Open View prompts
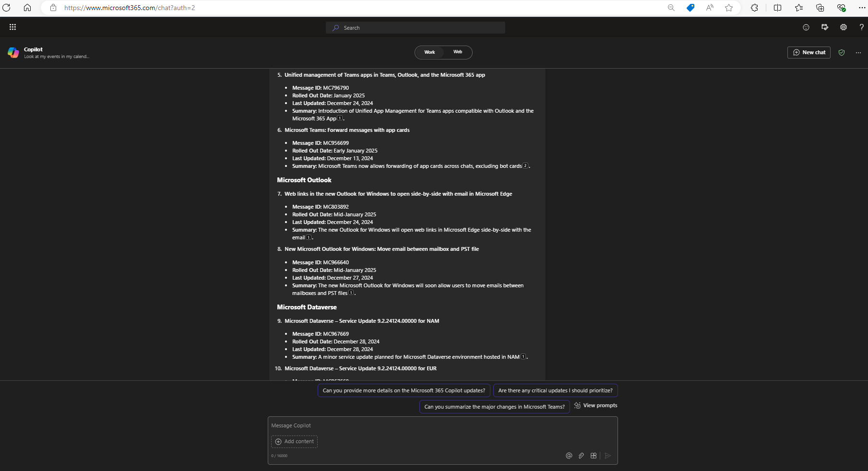This screenshot has width=868, height=471. pos(596,406)
